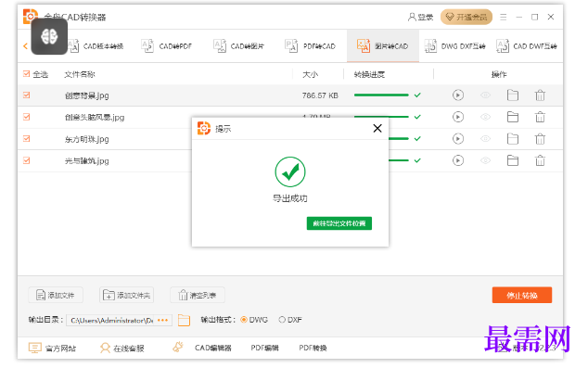Open output folder for 创意背景.jpg

[513, 95]
